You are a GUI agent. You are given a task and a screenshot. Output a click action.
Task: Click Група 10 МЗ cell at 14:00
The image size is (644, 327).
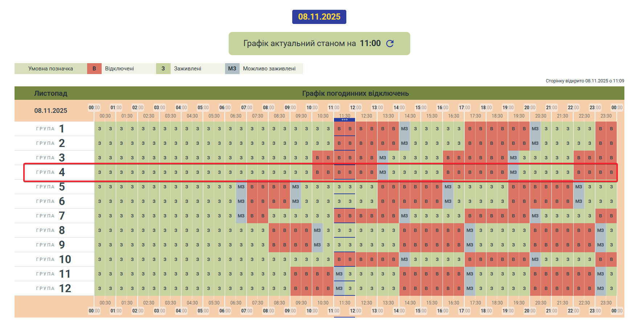coord(404,259)
